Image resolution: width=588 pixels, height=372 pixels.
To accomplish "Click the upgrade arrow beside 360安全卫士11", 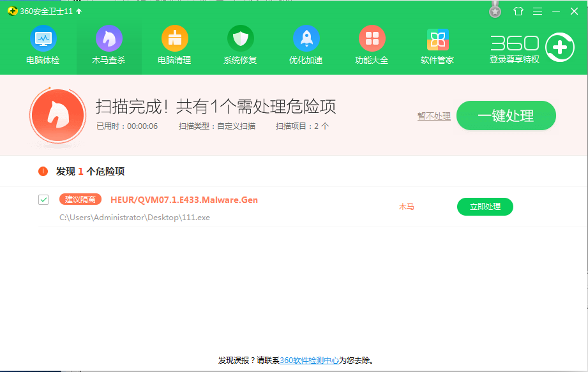I will 79,11.
